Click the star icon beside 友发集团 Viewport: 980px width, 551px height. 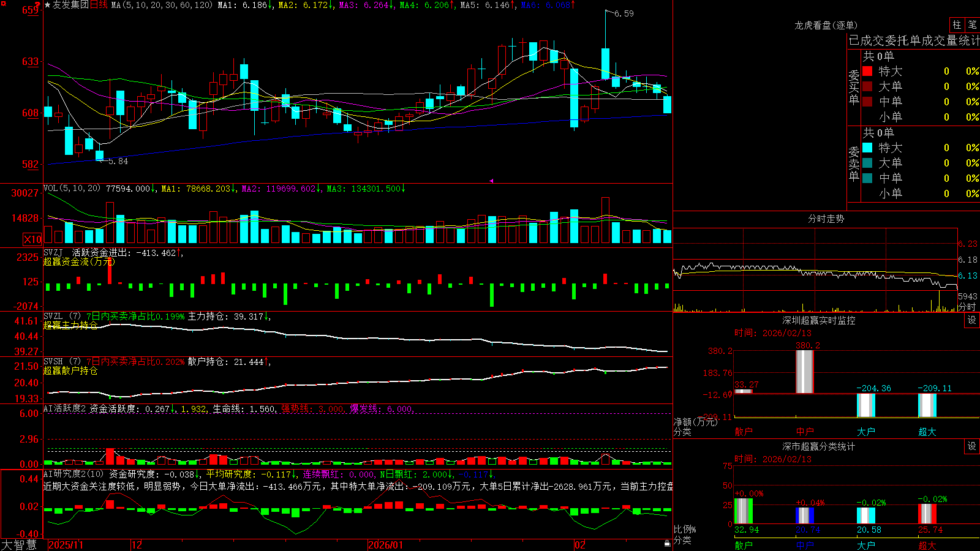tap(48, 5)
